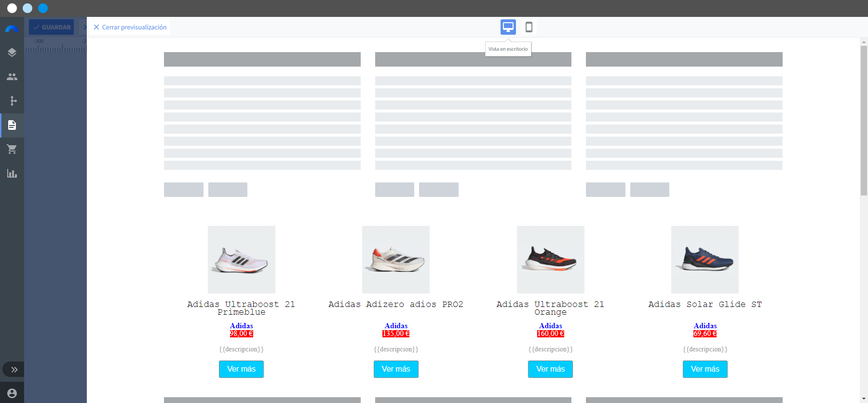This screenshot has width=868, height=403.
Task: Open the shopping cart icon in sidebar
Action: [12, 149]
